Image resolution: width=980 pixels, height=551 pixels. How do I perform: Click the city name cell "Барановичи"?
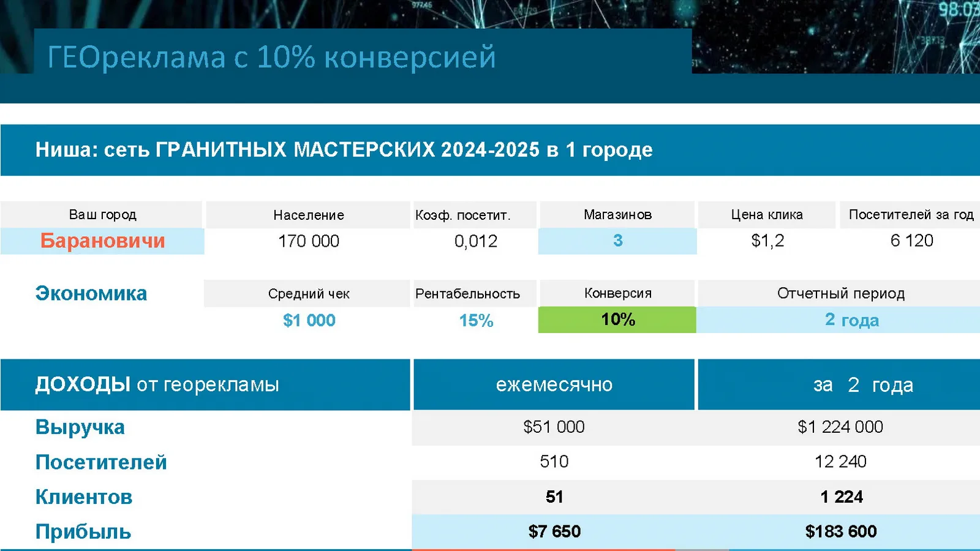[x=102, y=241]
